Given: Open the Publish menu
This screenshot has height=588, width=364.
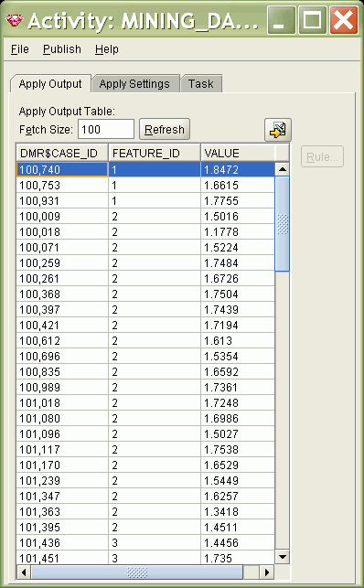Looking at the screenshot, I should (62, 49).
